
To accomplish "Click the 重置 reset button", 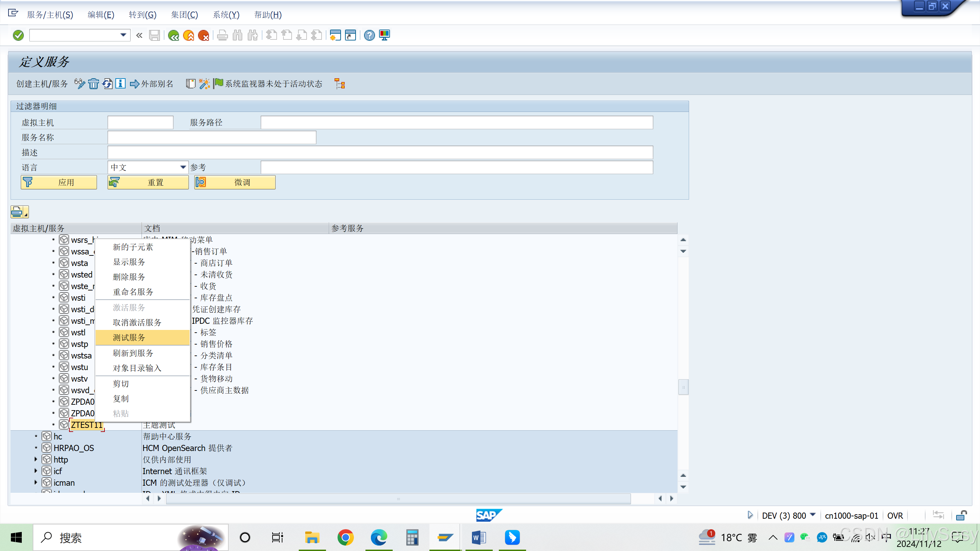I will pos(148,182).
